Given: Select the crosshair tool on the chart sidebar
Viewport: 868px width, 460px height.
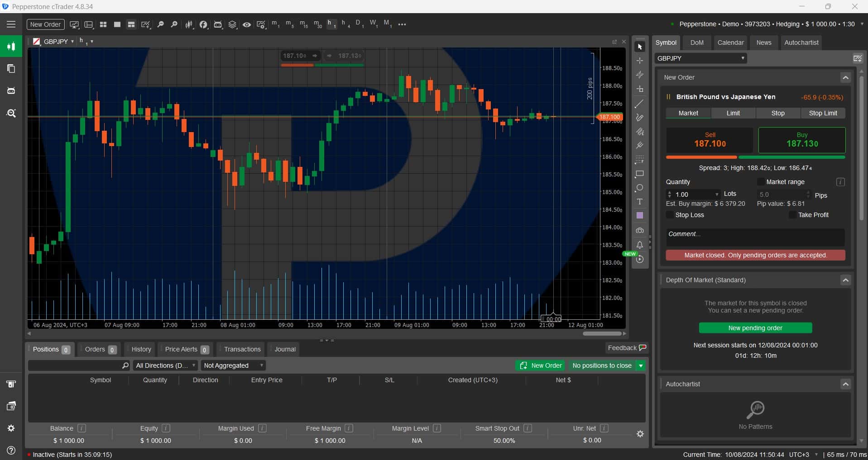Looking at the screenshot, I should click(640, 61).
